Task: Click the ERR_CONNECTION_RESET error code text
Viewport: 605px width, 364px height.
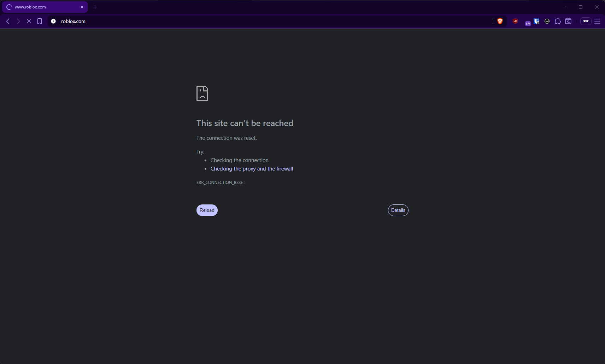Action: click(221, 183)
